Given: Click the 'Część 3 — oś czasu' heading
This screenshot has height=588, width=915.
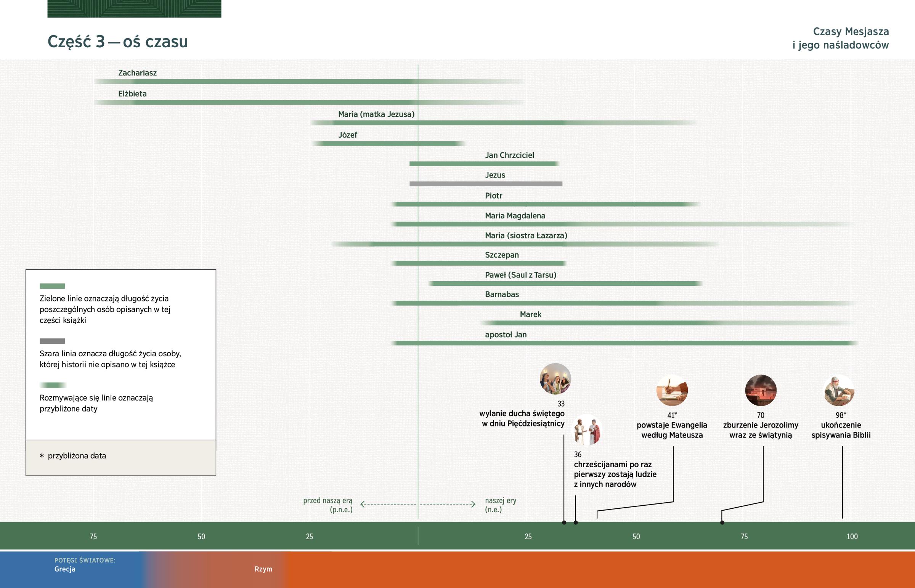Looking at the screenshot, I should pyautogui.click(x=118, y=42).
